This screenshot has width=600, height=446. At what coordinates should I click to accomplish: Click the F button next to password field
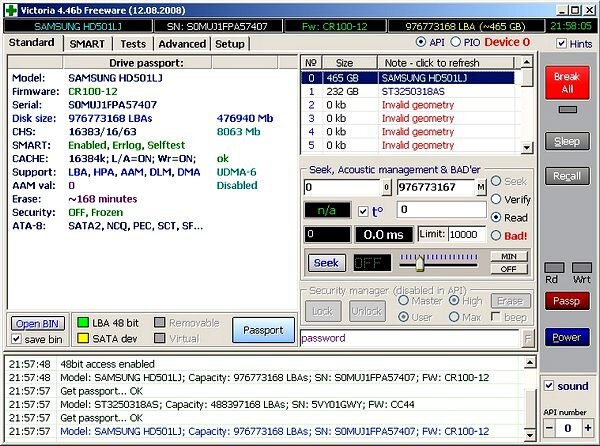click(528, 339)
